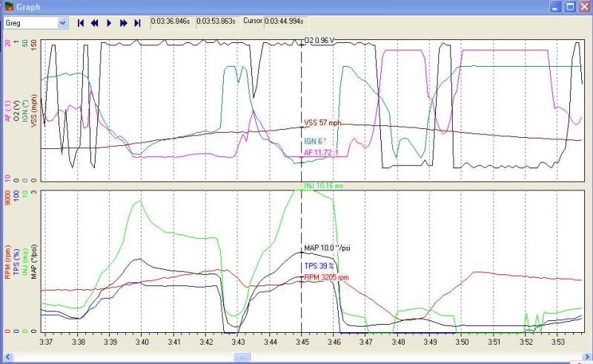Play the graph log
Image resolution: width=593 pixels, height=364 pixels.
[x=109, y=23]
